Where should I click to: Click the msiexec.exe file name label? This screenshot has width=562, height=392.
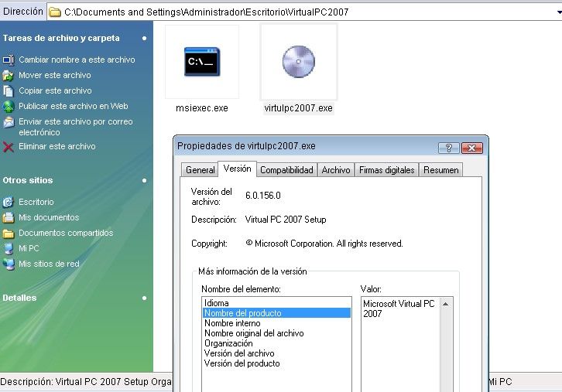(x=202, y=108)
